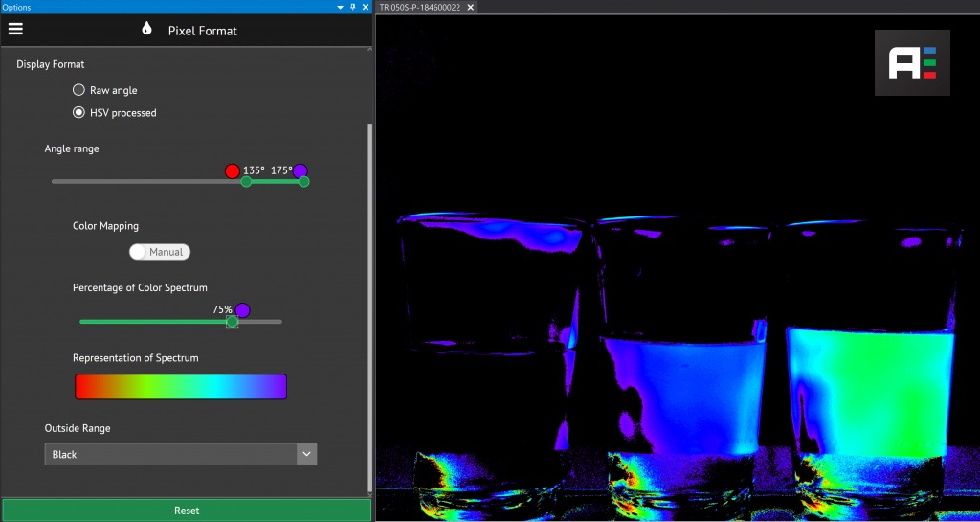Close the Options panel
Screen dimensions: 980x522
pyautogui.click(x=366, y=7)
